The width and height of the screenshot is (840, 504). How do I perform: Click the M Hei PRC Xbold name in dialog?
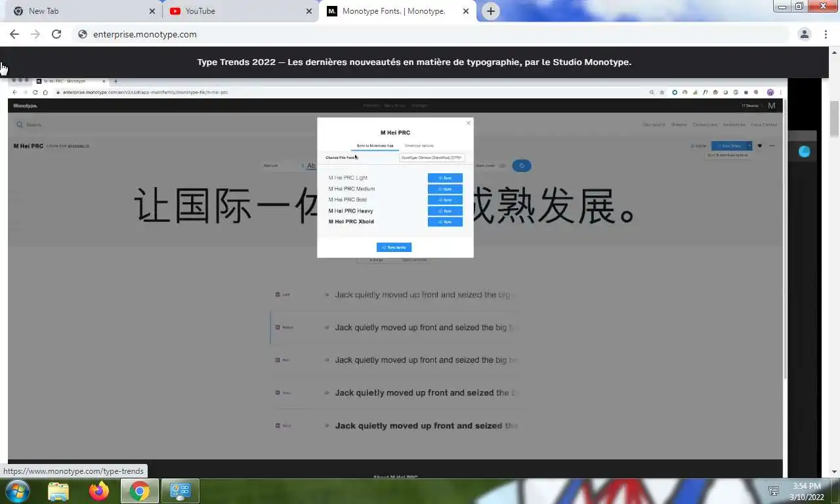[x=351, y=222]
